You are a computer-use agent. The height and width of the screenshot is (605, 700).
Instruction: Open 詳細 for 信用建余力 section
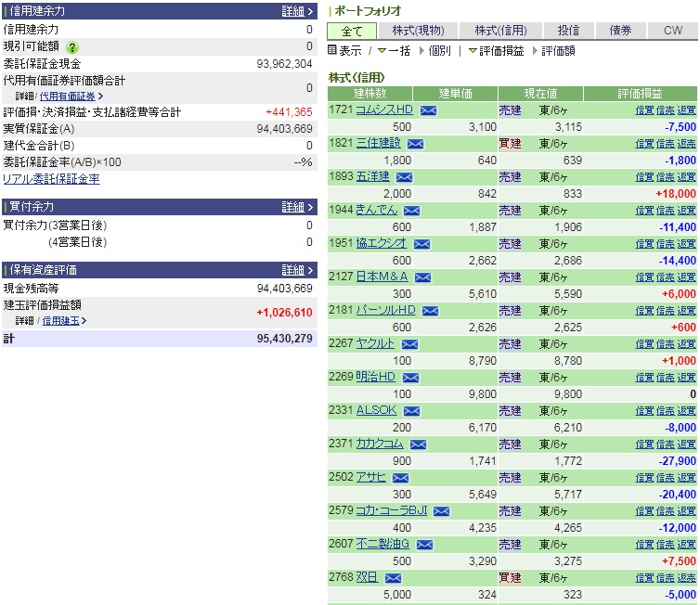(x=297, y=11)
